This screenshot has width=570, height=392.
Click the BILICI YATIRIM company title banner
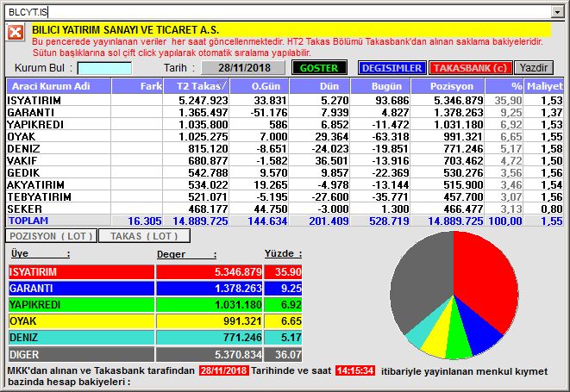pos(291,29)
